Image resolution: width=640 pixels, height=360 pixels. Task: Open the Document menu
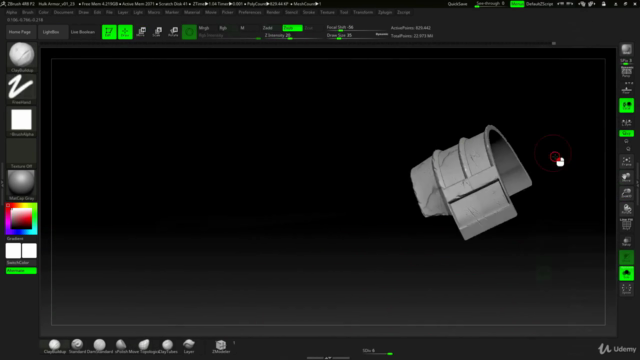pyautogui.click(x=64, y=12)
